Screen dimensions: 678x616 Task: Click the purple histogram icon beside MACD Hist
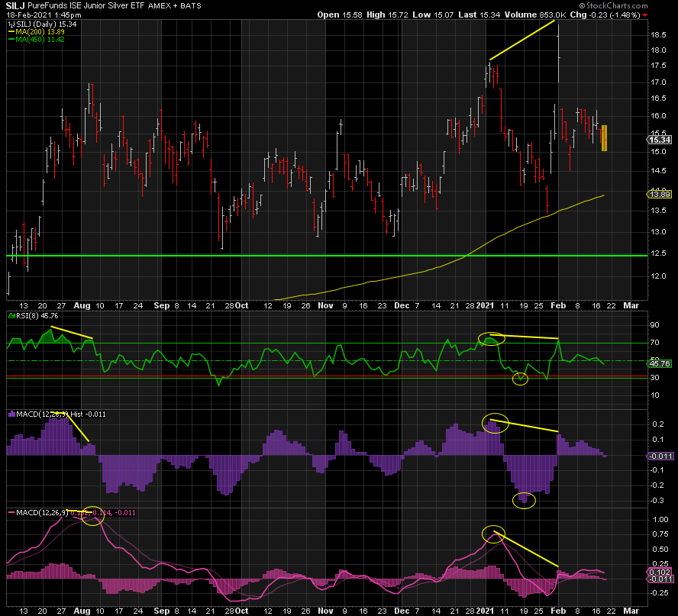11,414
